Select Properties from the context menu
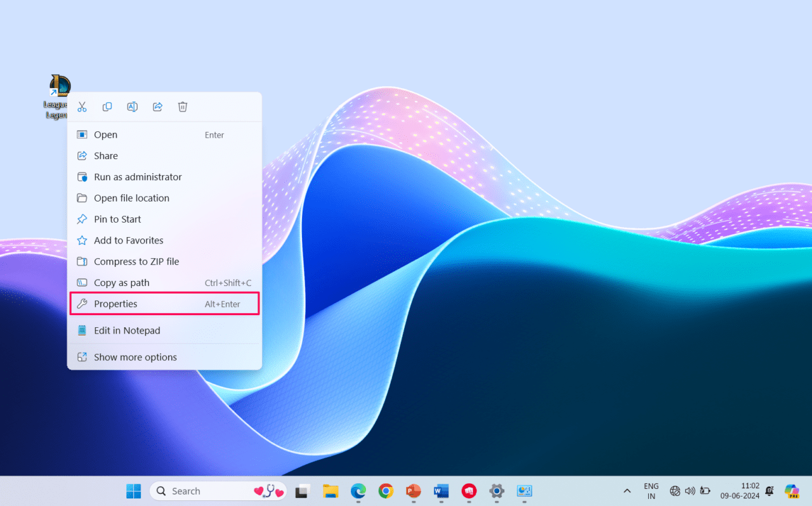Screen dimensions: 812x506 coord(115,304)
